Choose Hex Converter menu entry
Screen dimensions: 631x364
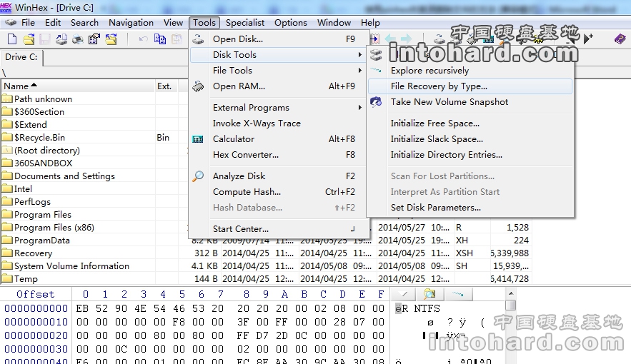click(x=278, y=155)
